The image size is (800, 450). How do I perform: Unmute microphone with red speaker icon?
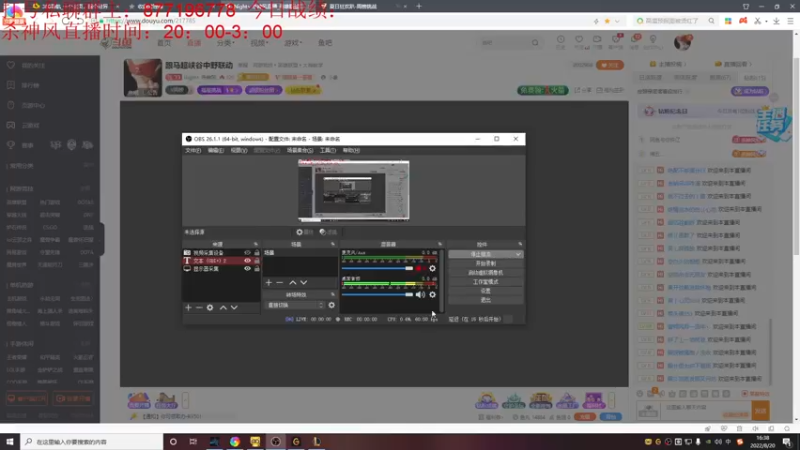[420, 268]
